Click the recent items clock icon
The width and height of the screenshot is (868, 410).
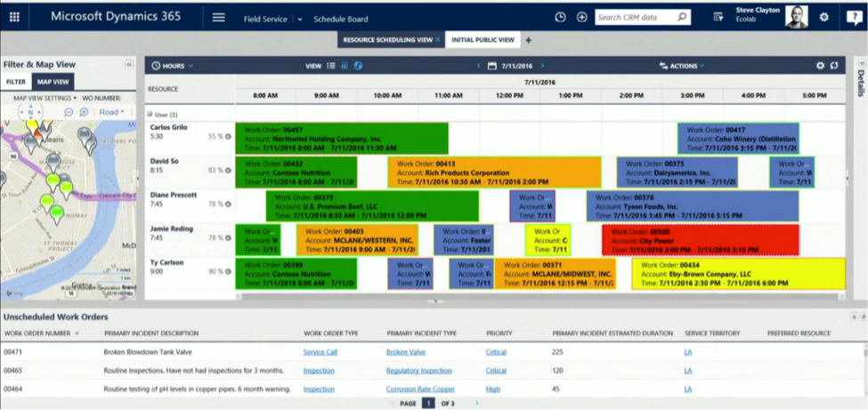[x=560, y=17]
